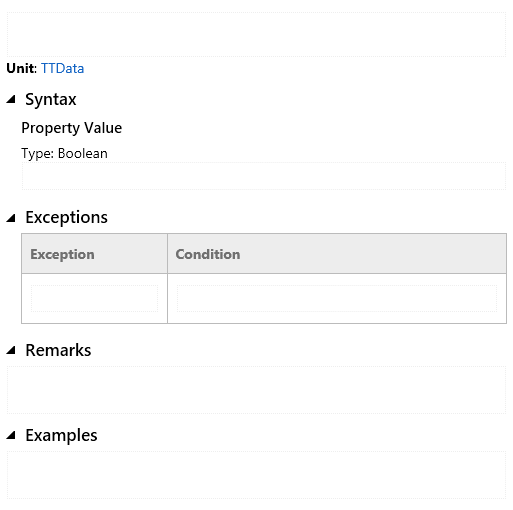
Task: Collapse the Exceptions section triangle
Action: pyautogui.click(x=11, y=218)
